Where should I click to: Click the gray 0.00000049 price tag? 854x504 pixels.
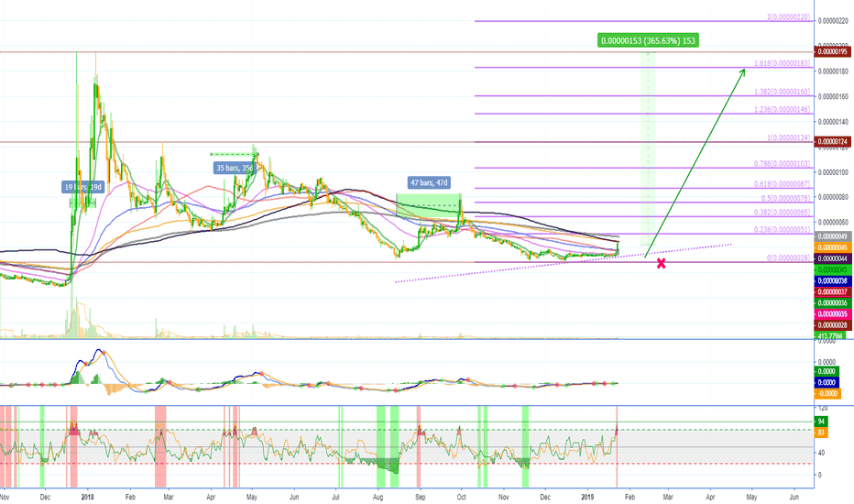point(832,236)
